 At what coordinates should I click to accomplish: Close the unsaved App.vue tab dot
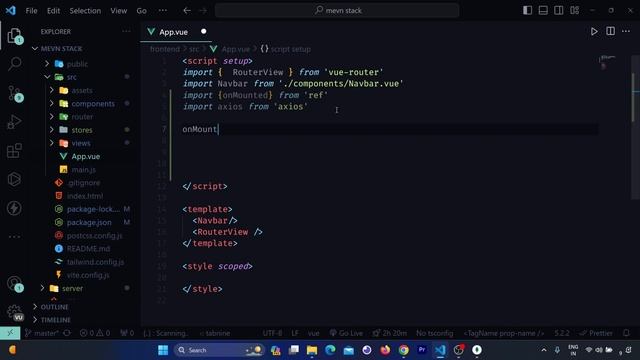203,31
